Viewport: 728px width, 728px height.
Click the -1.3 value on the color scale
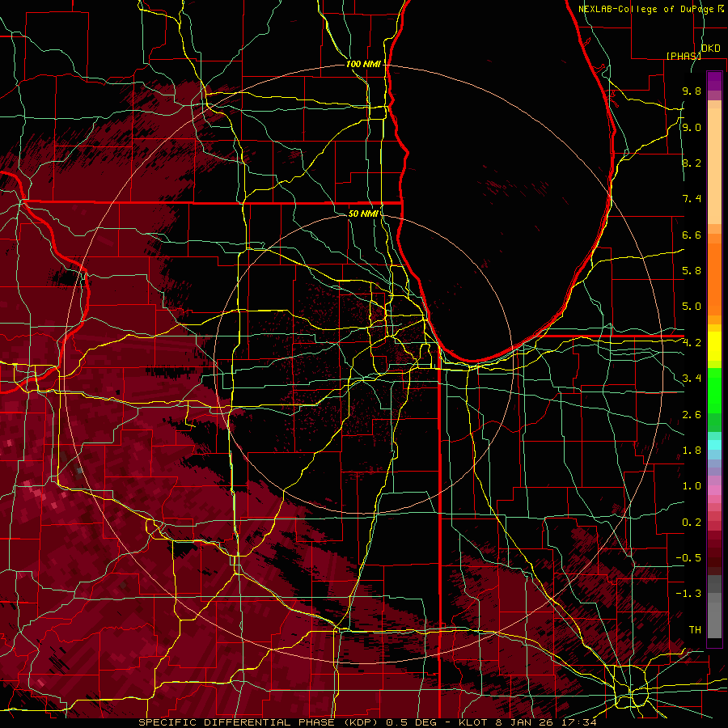688,594
